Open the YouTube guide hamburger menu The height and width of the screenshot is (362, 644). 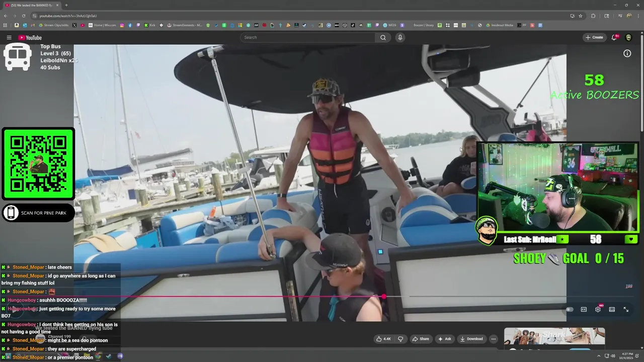coord(9,38)
